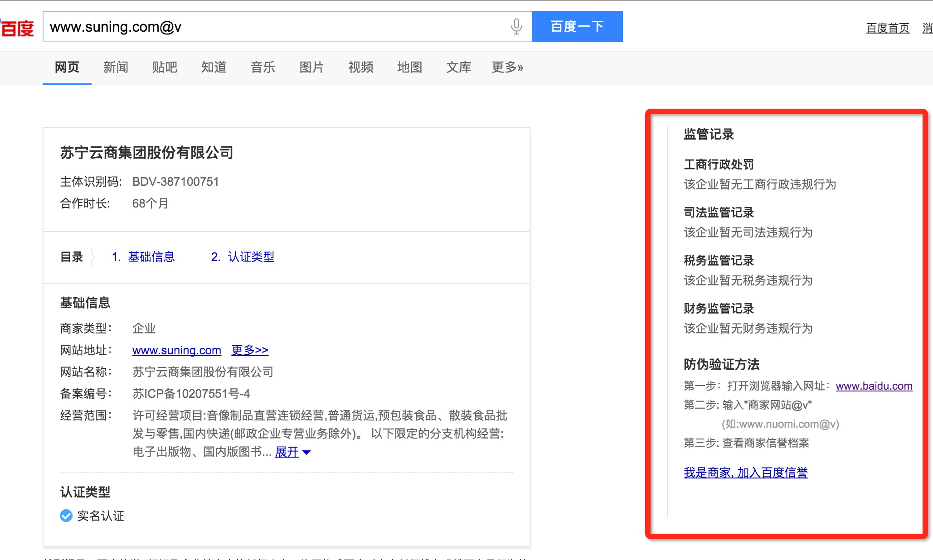This screenshot has width=933, height=560.
Task: Open the 文库 tab
Action: (458, 68)
